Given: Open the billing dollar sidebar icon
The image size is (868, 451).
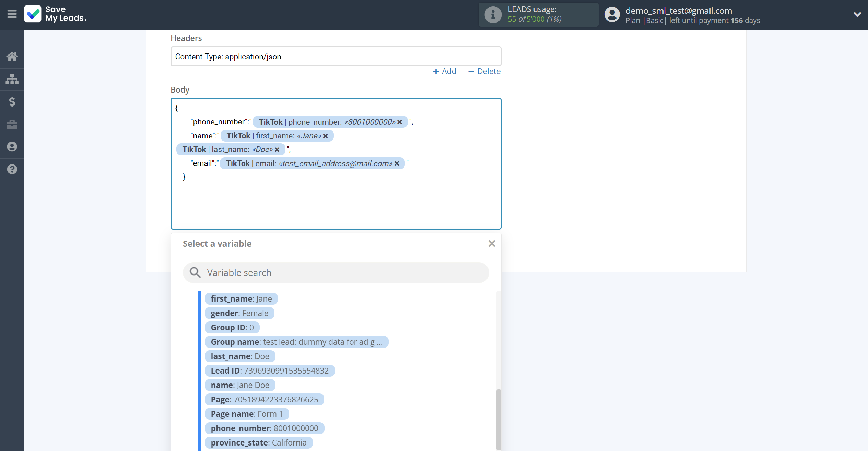Looking at the screenshot, I should (12, 102).
